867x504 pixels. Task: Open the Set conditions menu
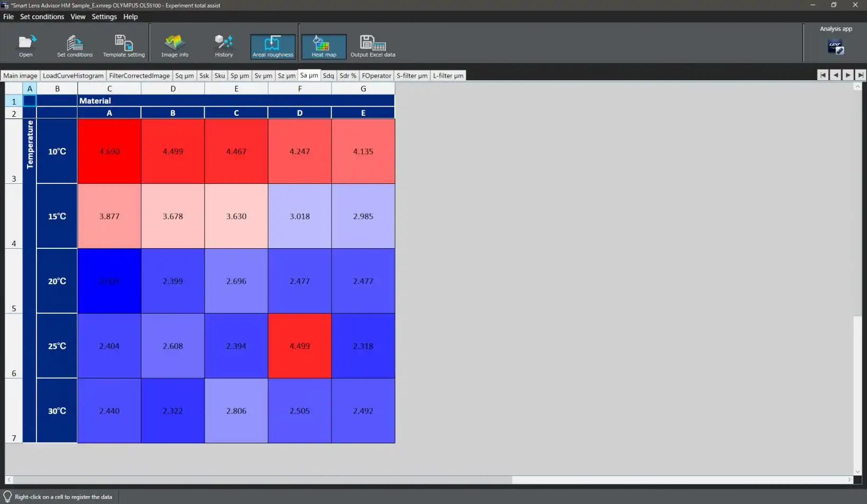(42, 17)
